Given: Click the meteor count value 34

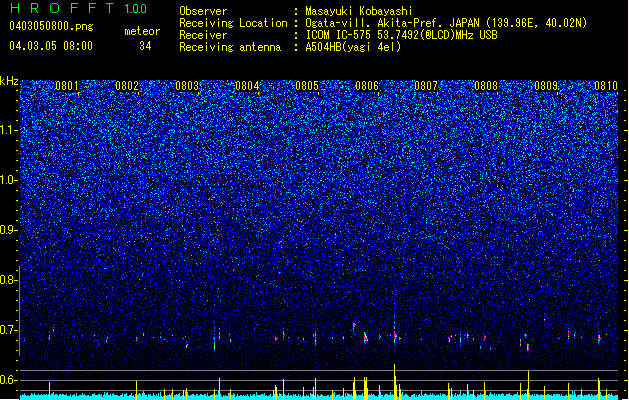Looking at the screenshot, I should click(x=145, y=46).
